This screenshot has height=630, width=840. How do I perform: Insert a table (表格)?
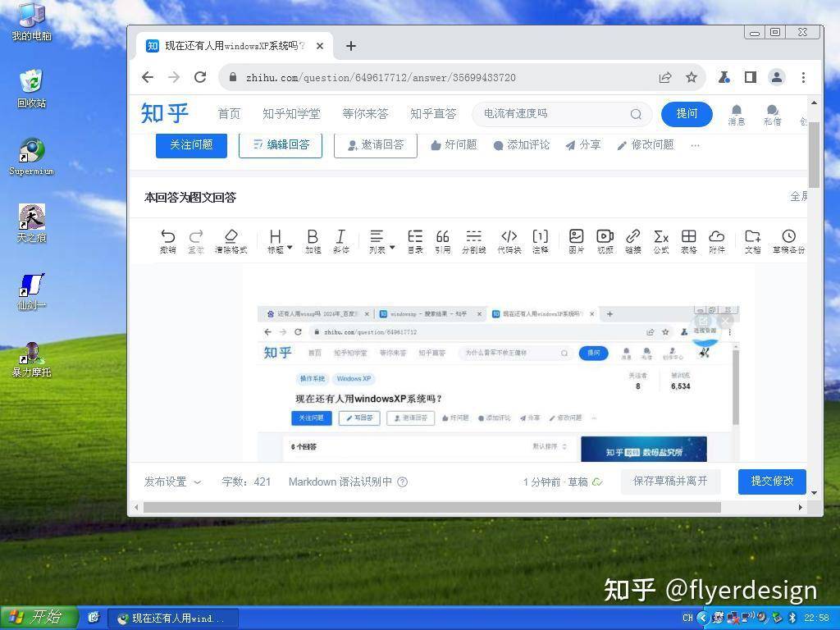(689, 241)
